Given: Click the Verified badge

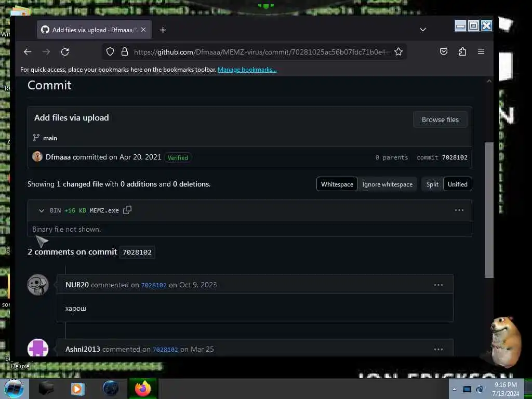Looking at the screenshot, I should [x=178, y=158].
